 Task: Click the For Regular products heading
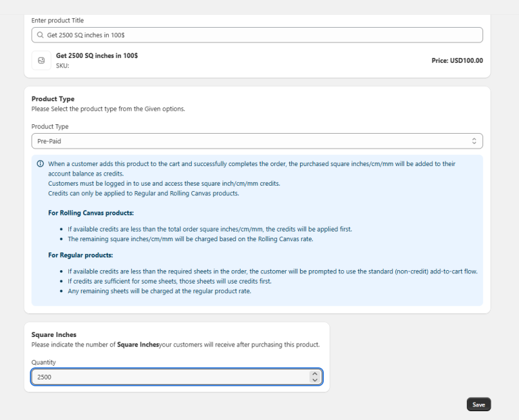[x=80, y=255]
